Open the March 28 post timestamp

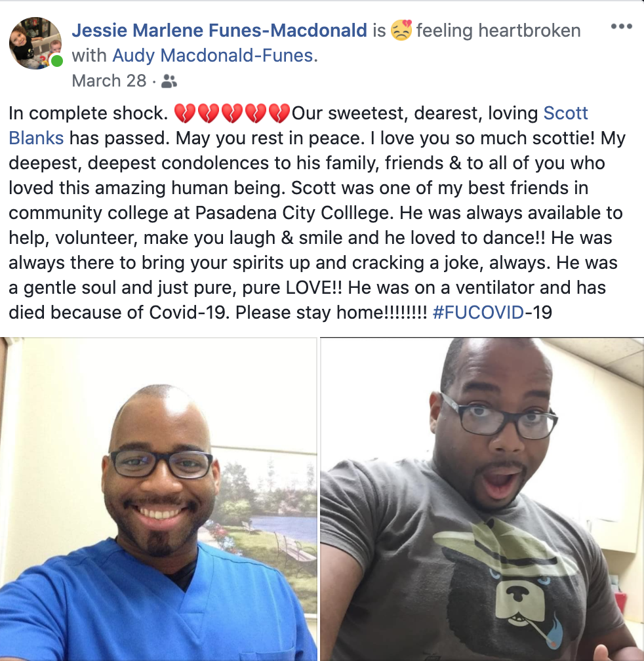click(109, 81)
